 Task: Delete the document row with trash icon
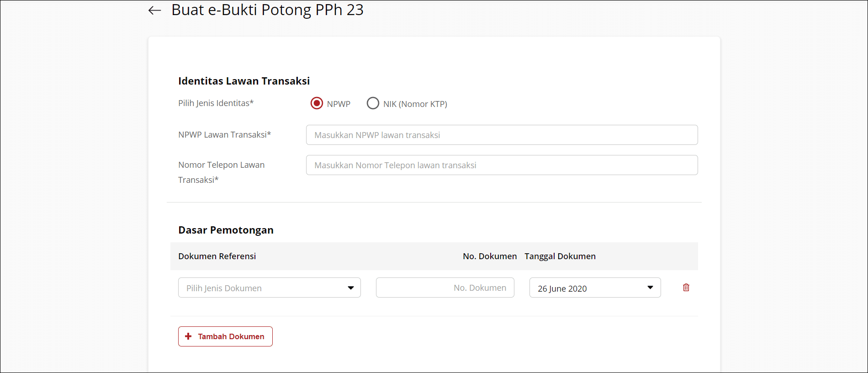[x=686, y=288]
